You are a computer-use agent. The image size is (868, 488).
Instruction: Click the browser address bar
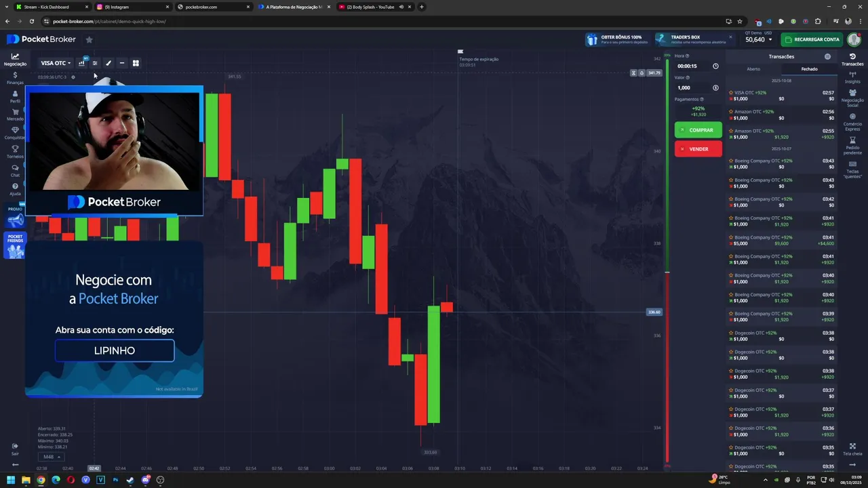coord(380,21)
